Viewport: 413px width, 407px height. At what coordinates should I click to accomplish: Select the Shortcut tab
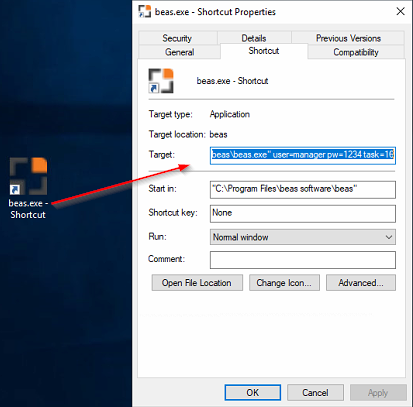[264, 51]
